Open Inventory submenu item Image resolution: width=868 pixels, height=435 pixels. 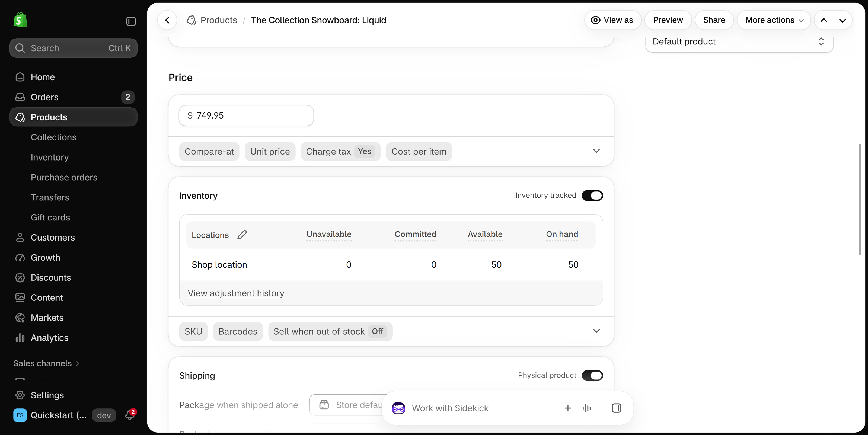(50, 157)
